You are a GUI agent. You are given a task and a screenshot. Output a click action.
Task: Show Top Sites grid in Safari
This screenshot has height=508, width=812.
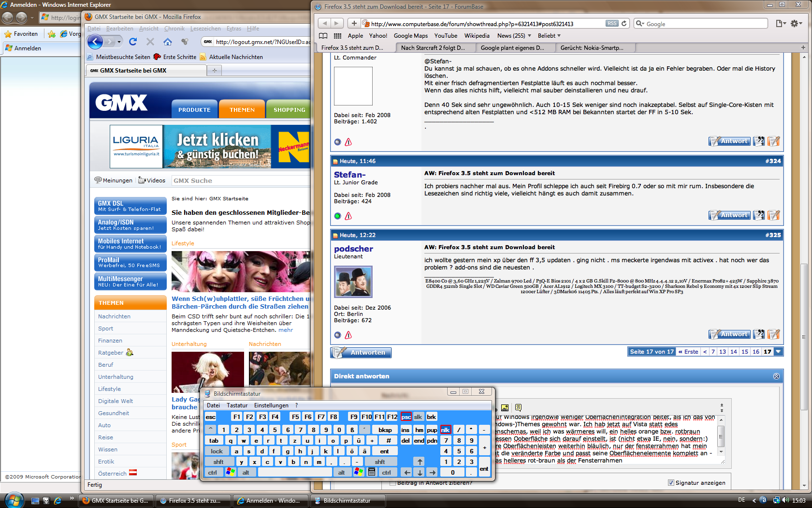[337, 36]
